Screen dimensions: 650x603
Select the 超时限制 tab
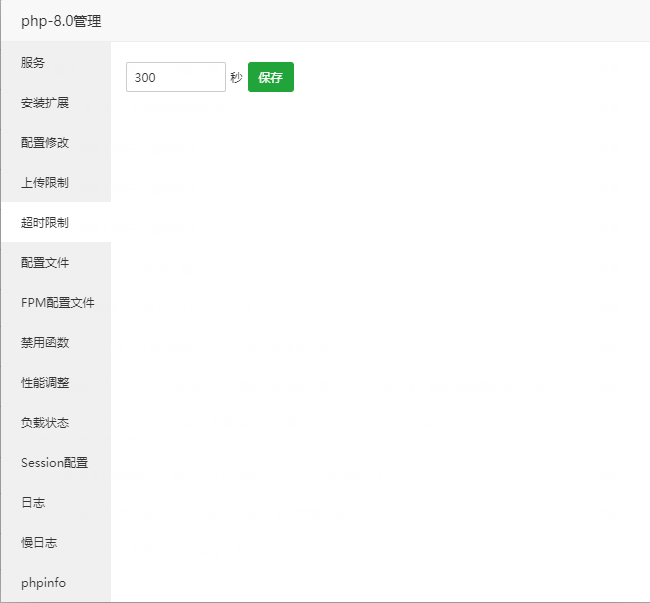[56, 223]
